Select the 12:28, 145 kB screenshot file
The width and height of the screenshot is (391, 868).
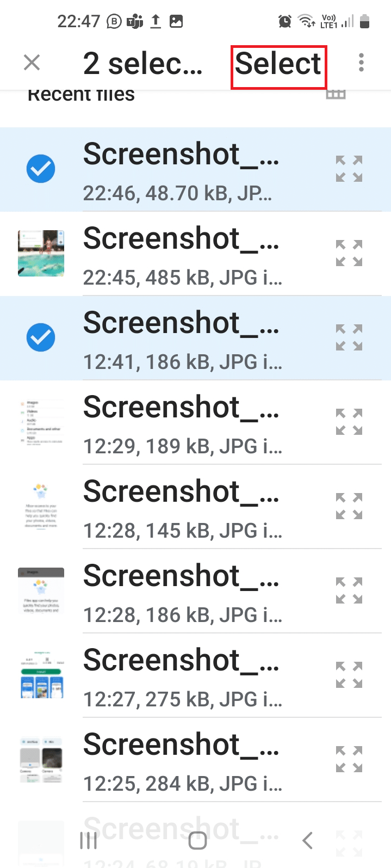tap(195, 507)
